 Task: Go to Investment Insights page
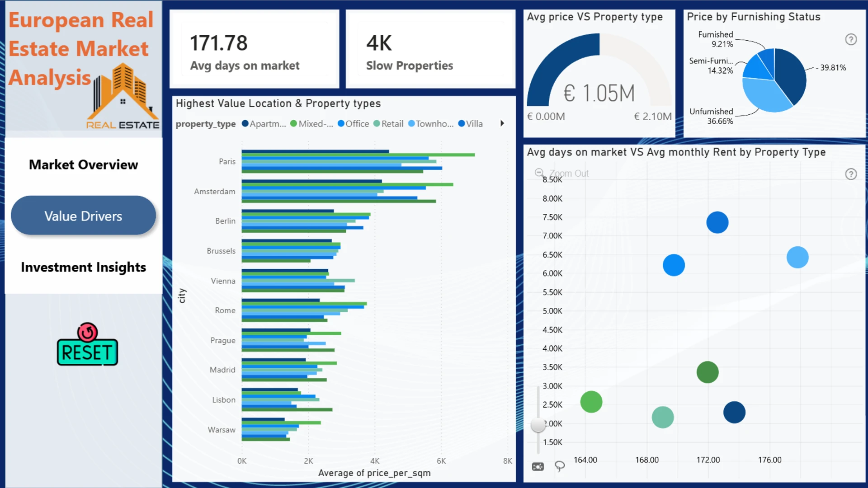(83, 267)
